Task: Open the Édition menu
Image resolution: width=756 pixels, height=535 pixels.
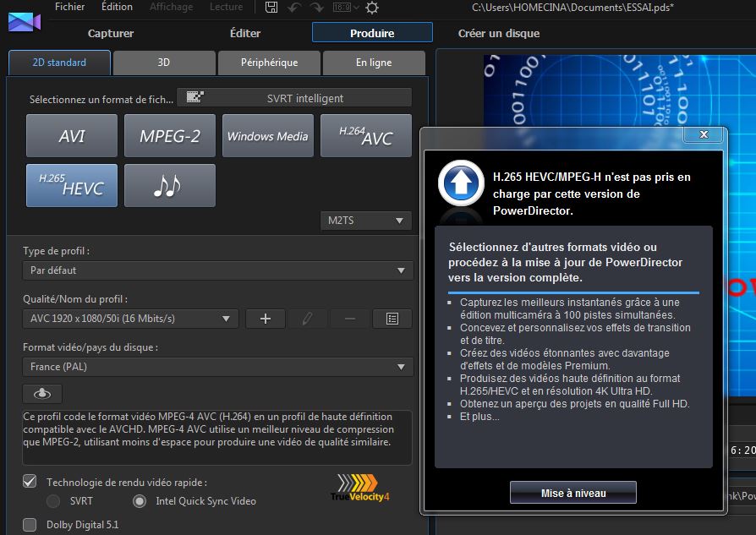Action: [117, 7]
